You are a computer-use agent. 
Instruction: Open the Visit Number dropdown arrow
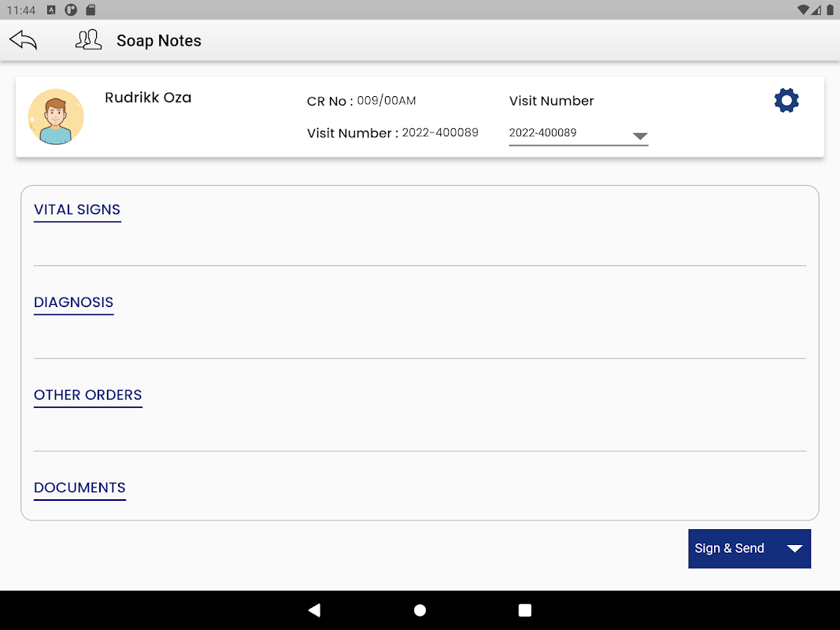coord(639,136)
